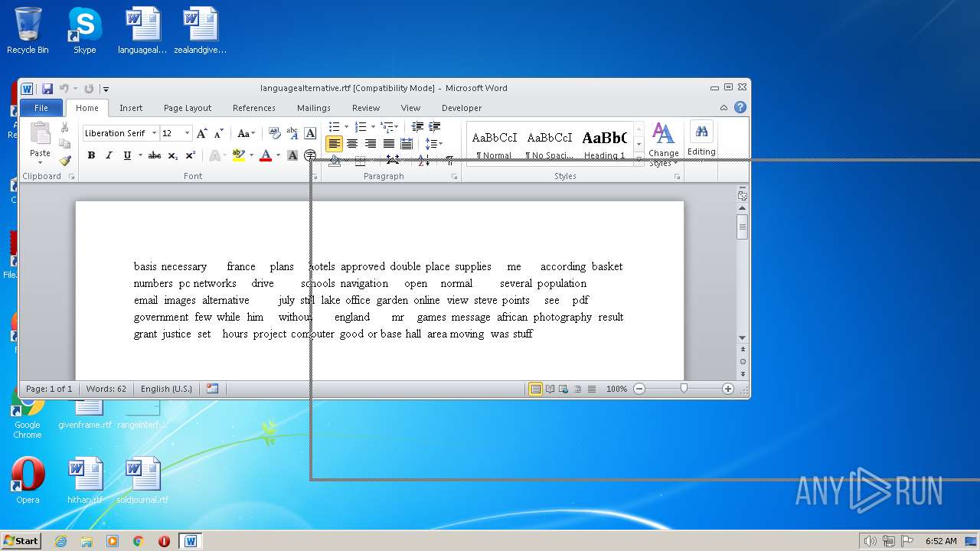Expand numbering list dropdown arrow
980x551 pixels.
tap(373, 127)
